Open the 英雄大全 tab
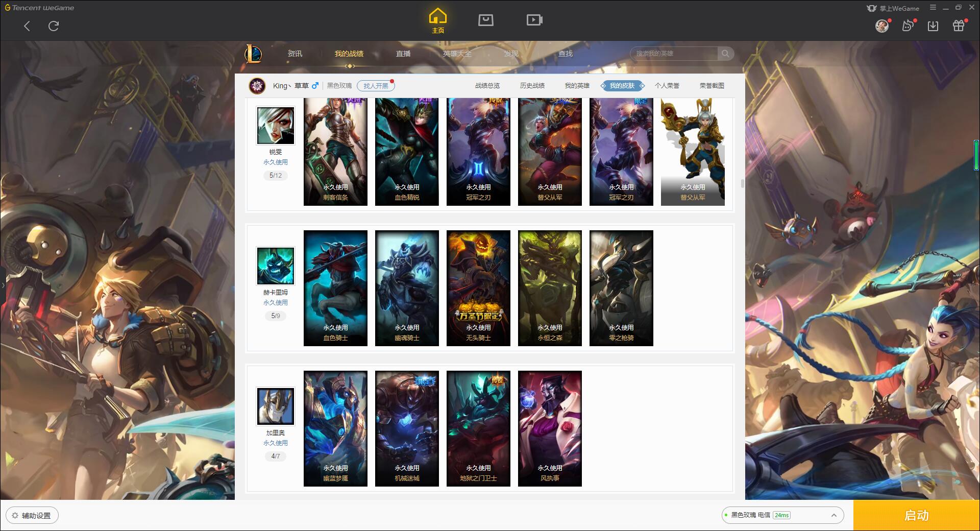The height and width of the screenshot is (531, 980). (457, 54)
